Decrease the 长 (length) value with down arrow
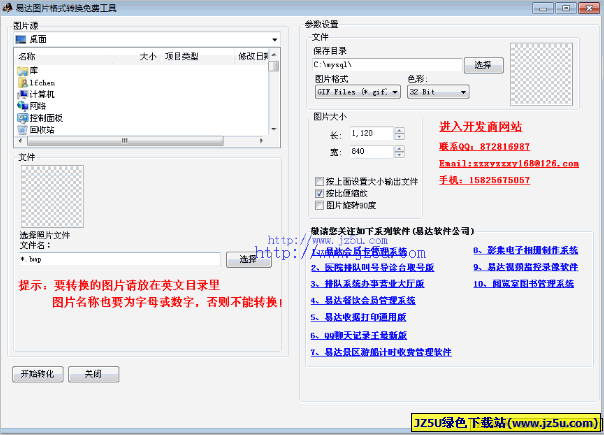The height and width of the screenshot is (435, 604). [399, 136]
